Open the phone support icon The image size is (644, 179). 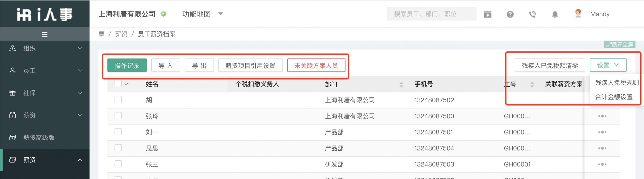[x=532, y=14]
